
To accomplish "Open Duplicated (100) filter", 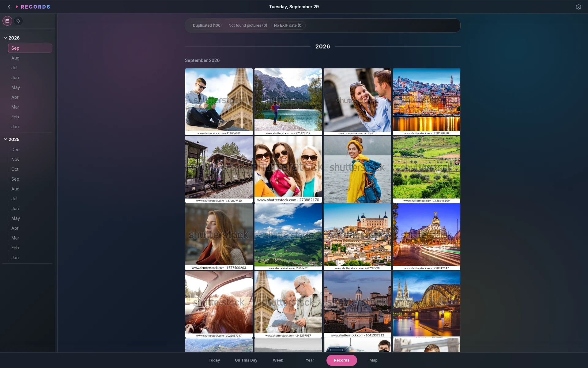I will [207, 25].
